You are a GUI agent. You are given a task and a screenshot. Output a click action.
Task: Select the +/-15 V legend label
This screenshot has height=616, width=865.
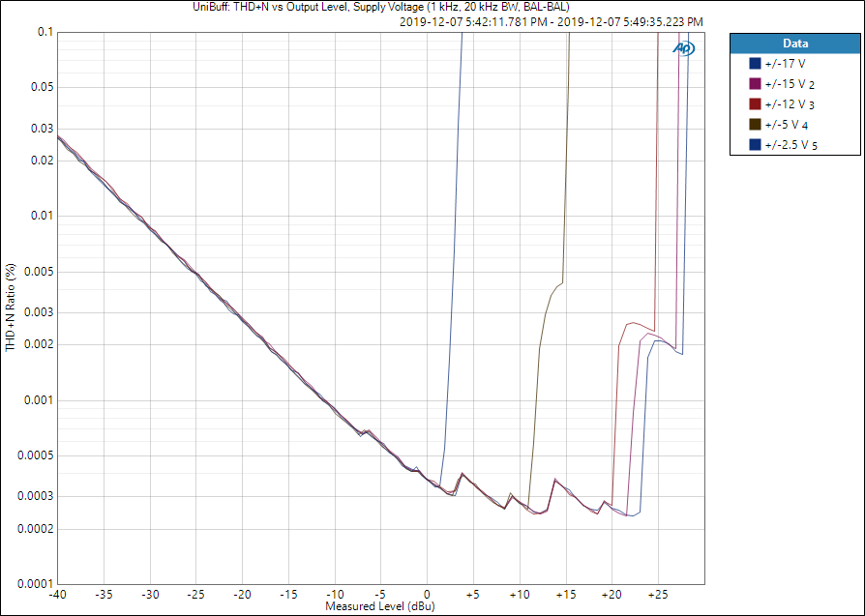(x=790, y=84)
